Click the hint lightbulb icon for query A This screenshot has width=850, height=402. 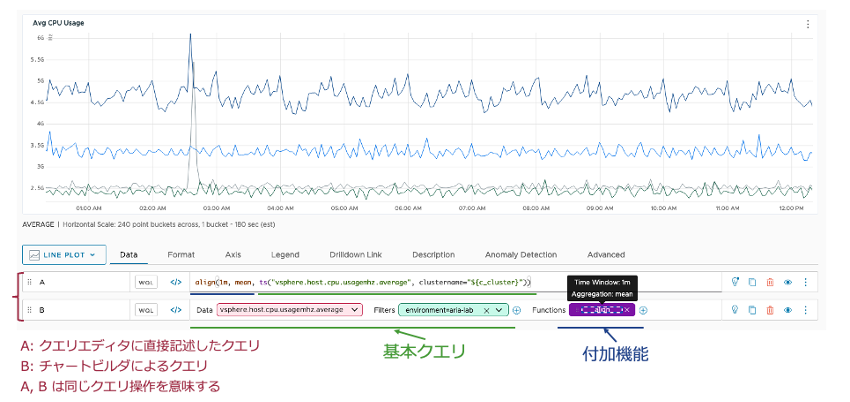tap(735, 283)
